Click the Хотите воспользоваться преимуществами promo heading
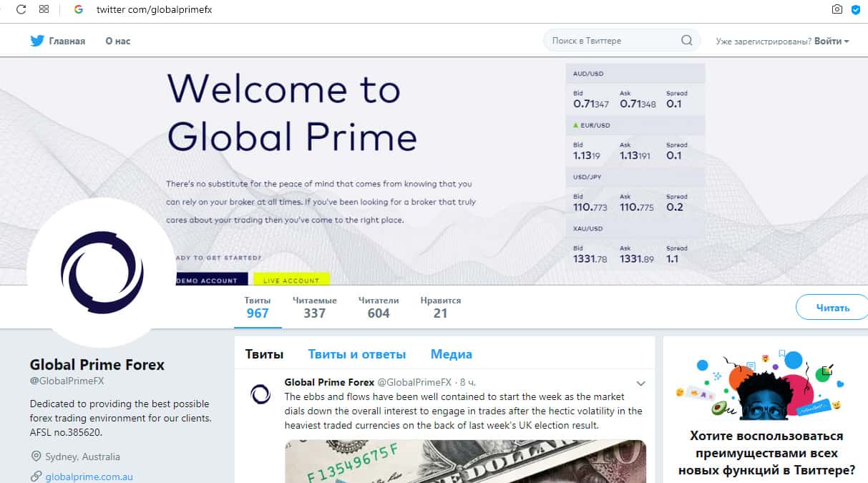Image resolution: width=868 pixels, height=483 pixels. pos(766,453)
